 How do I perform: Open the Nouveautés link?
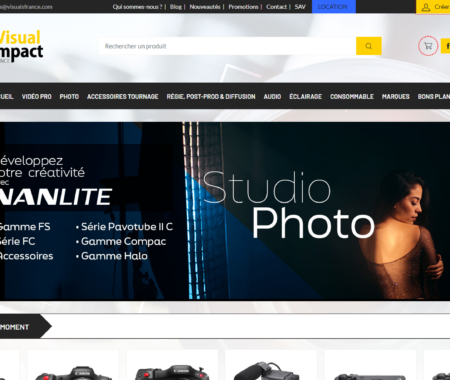[x=205, y=7]
